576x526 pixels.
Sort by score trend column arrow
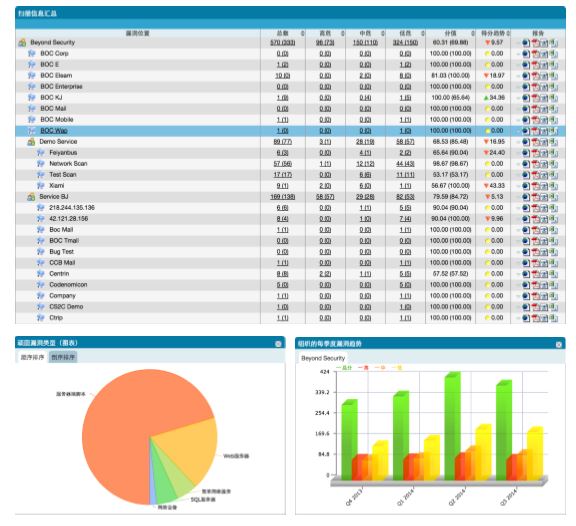pos(508,33)
